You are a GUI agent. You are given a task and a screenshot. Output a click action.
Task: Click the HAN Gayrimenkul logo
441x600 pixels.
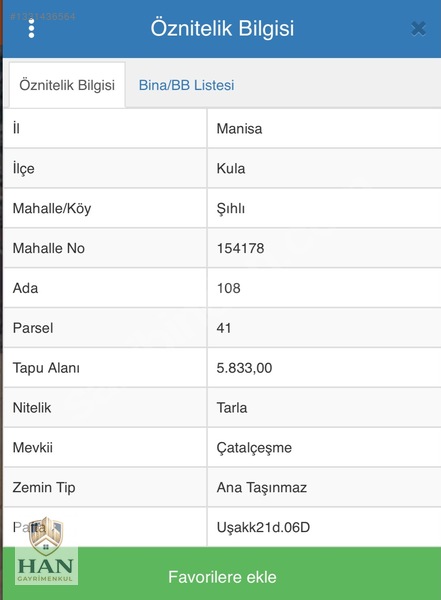46,551
